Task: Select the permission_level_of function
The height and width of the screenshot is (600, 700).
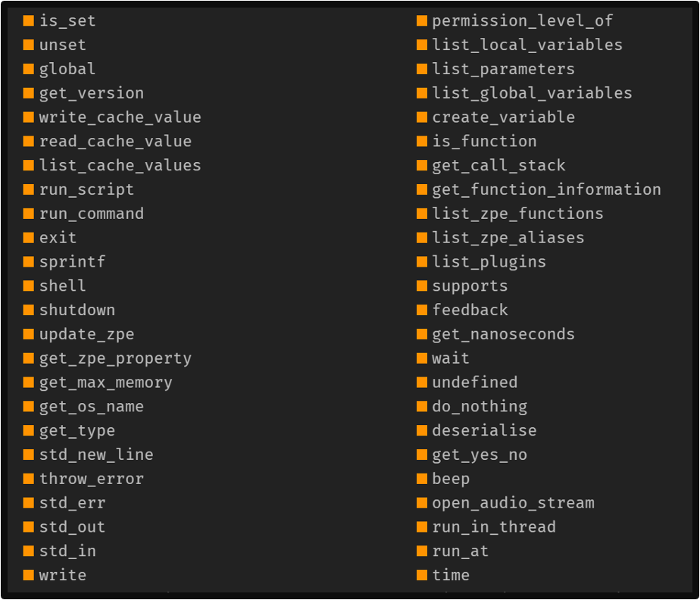Action: [522, 20]
